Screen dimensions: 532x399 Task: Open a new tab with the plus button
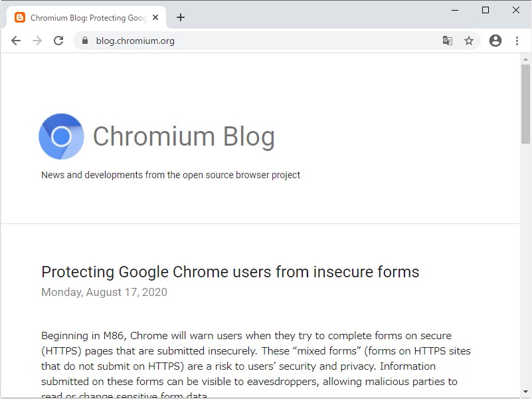181,17
